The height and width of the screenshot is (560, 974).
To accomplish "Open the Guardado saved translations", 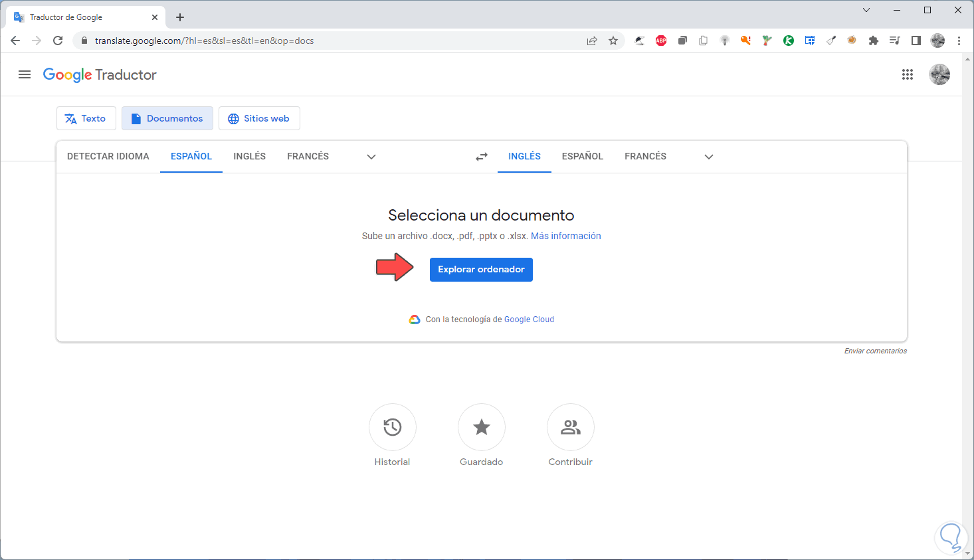I will [x=482, y=427].
